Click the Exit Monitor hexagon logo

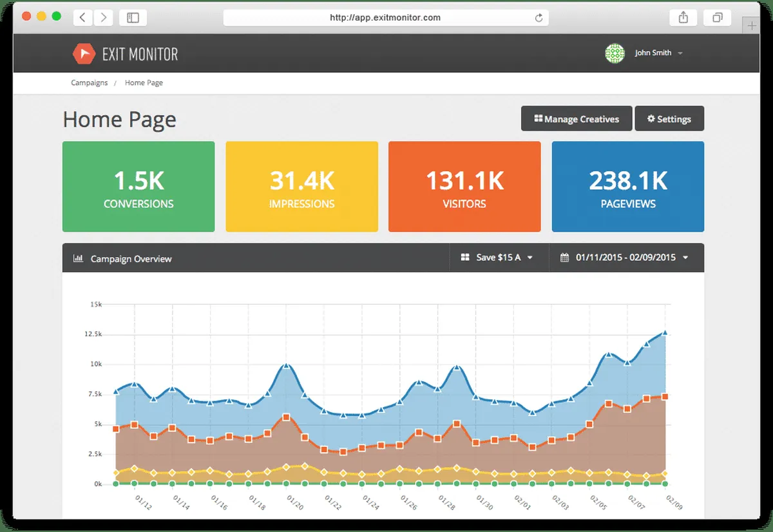tap(84, 53)
